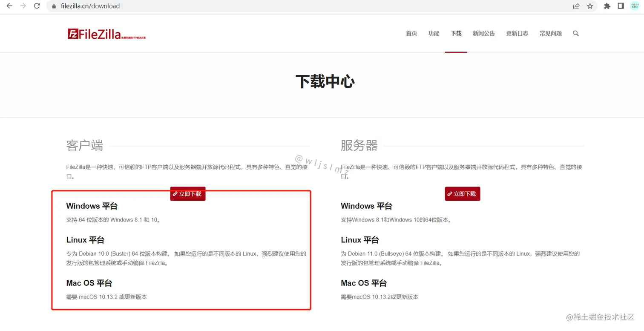
Task: Click text 支持 64 位版本的 Windows 8.1 和 10
Action: 113,220
